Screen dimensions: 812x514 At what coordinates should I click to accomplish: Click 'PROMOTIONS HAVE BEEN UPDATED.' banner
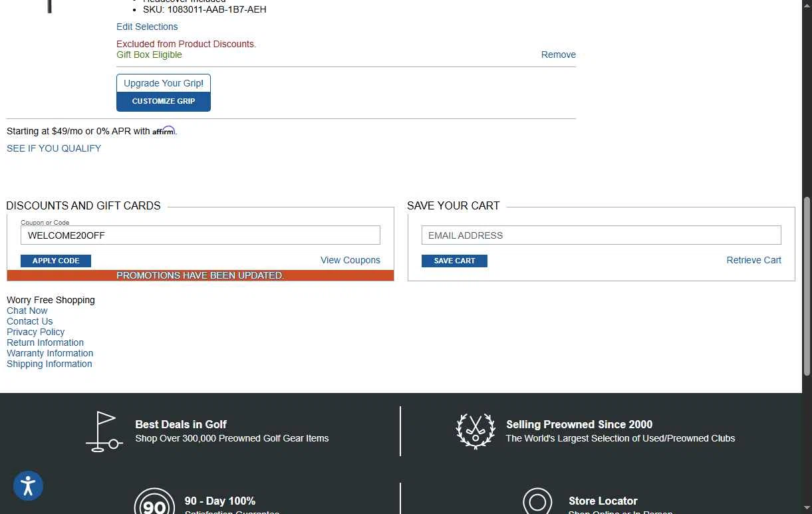(x=200, y=275)
